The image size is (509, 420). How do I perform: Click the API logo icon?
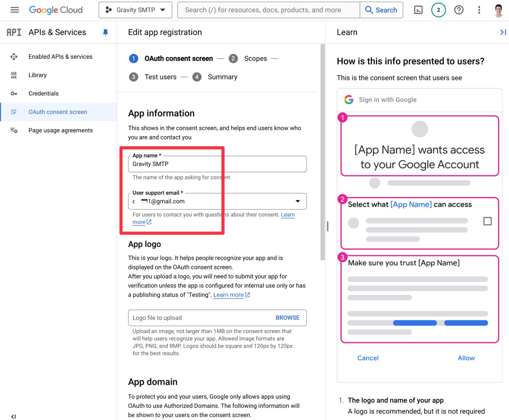click(x=14, y=32)
